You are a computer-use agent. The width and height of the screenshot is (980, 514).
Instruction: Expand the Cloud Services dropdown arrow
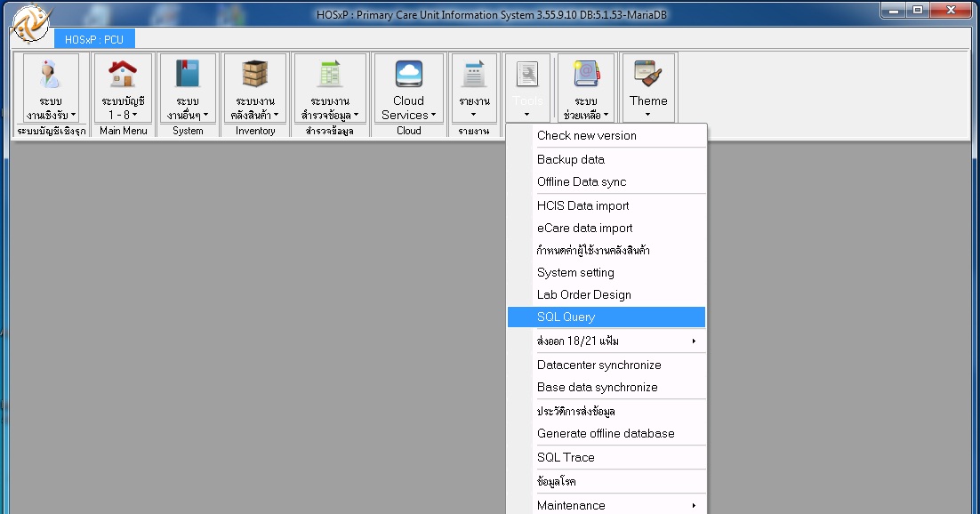pyautogui.click(x=433, y=115)
